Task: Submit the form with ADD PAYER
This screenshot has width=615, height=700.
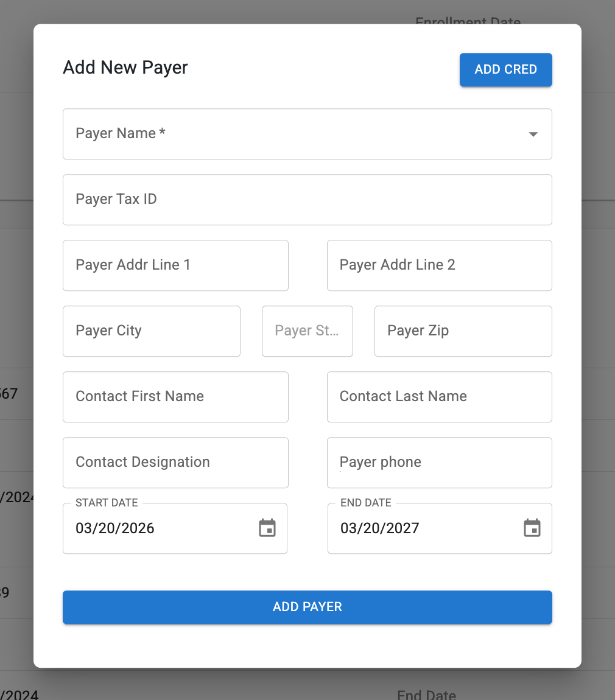Action: click(x=307, y=607)
